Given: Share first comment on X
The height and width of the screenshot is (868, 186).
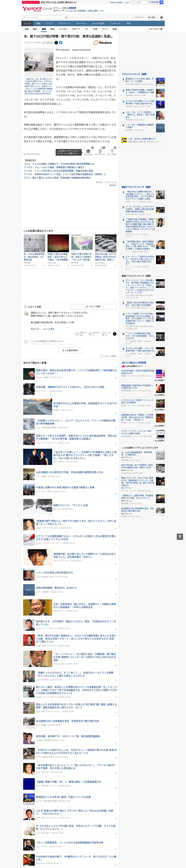Looking at the screenshot, I should (114, 334).
